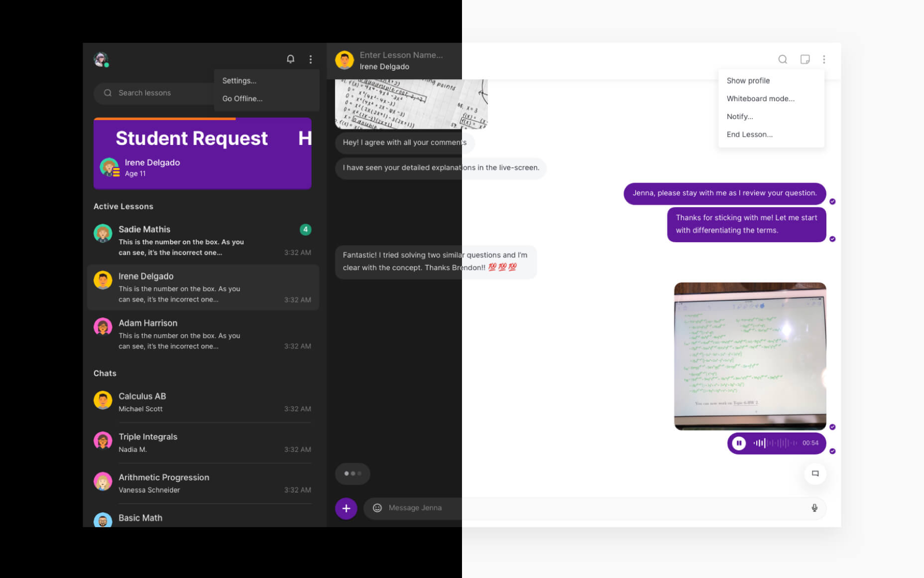The width and height of the screenshot is (924, 578).
Task: Click the Enter Lesson Name field
Action: coord(401,55)
